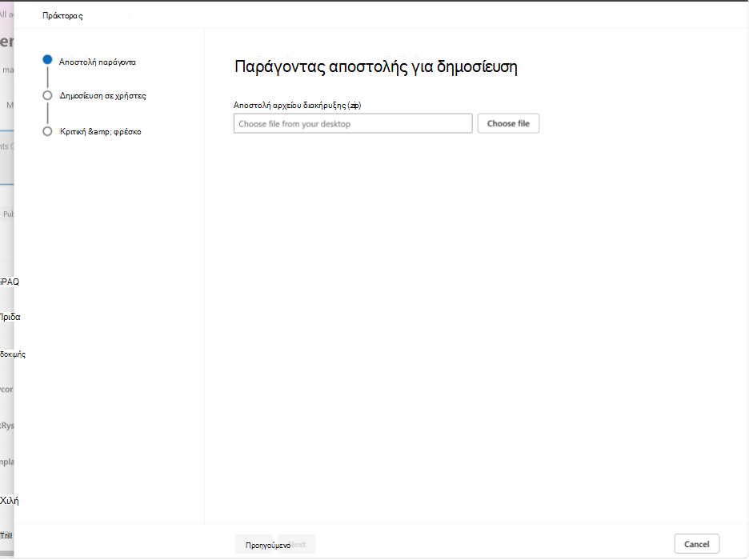Click the Choose file from your desktop field

353,124
